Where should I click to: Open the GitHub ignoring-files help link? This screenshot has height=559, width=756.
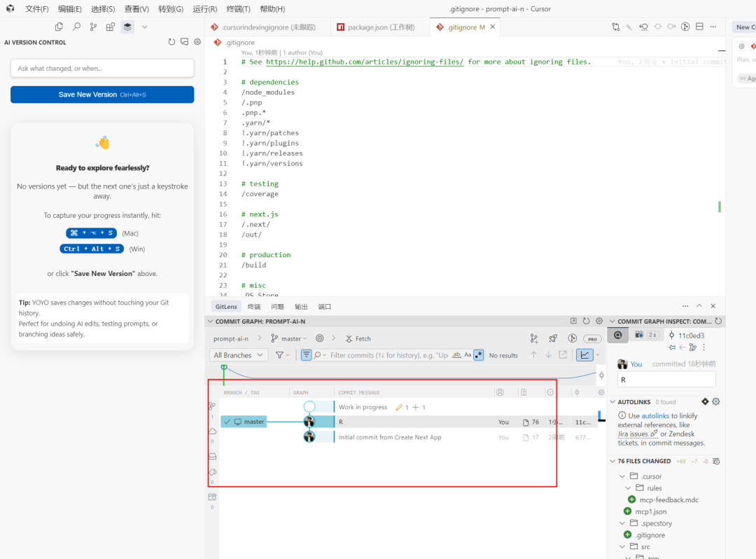(364, 62)
